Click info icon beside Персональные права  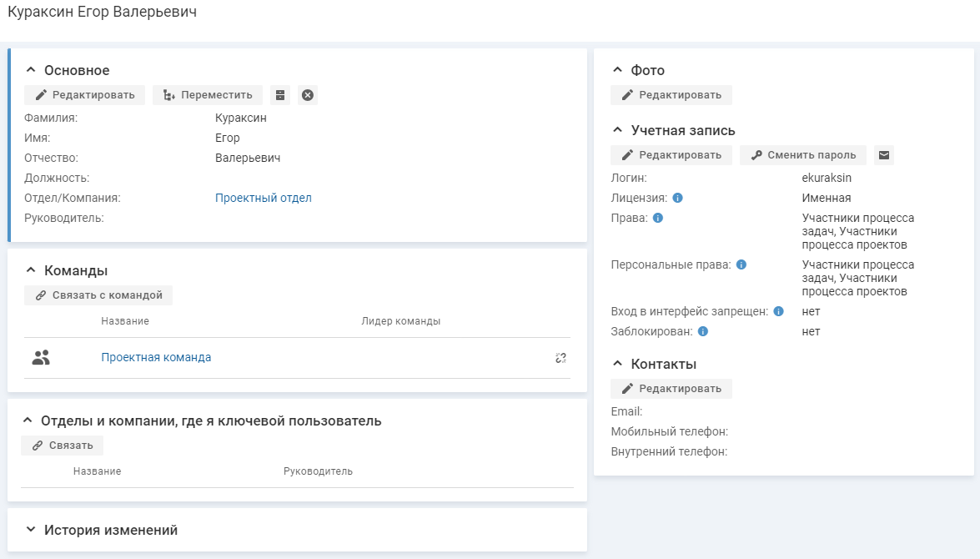pos(741,265)
